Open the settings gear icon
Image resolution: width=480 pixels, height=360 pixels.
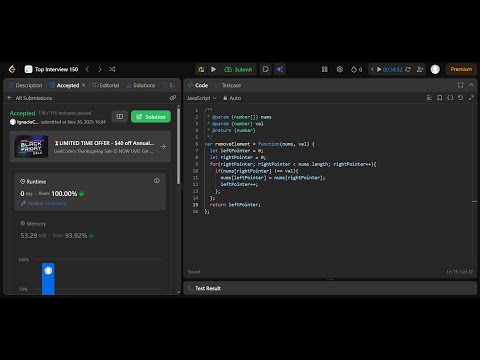click(340, 69)
